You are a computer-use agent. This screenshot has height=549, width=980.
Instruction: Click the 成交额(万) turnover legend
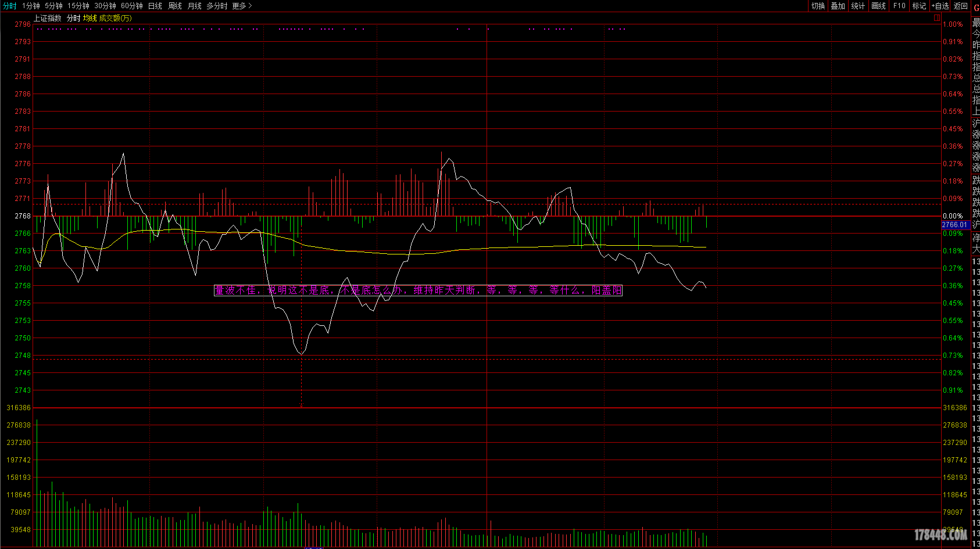(116, 18)
